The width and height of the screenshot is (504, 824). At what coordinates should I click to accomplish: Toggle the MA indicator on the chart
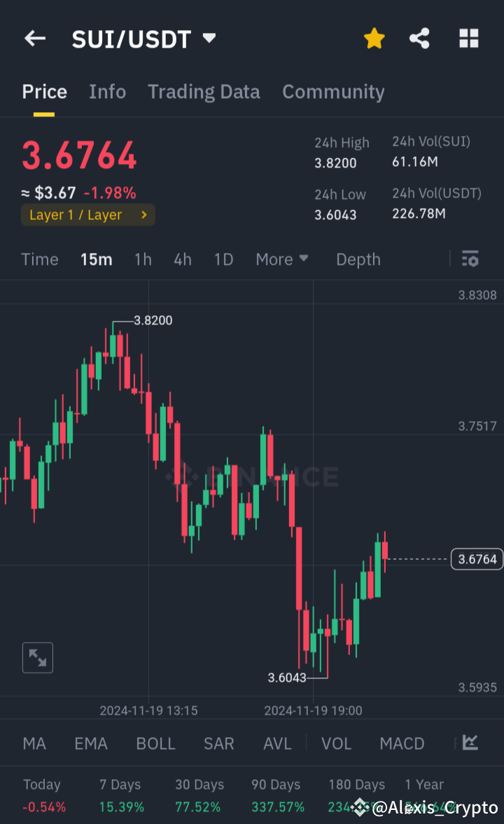34,743
